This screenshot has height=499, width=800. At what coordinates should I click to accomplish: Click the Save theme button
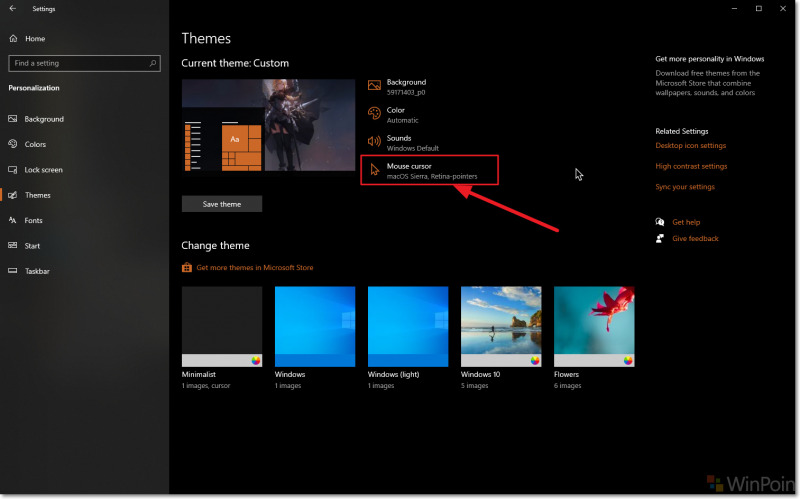click(222, 204)
